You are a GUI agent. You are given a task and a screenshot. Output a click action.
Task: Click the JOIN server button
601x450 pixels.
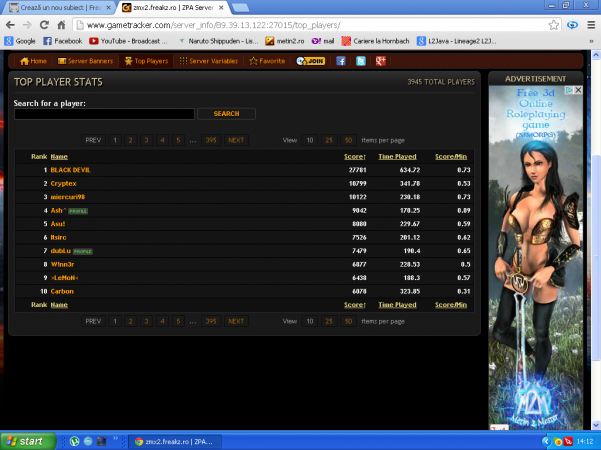[x=310, y=61]
